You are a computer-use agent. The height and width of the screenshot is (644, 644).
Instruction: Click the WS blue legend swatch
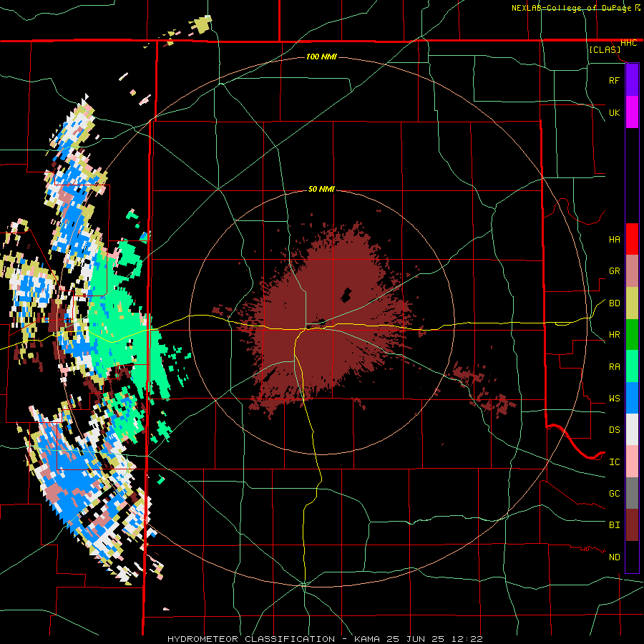[632, 398]
